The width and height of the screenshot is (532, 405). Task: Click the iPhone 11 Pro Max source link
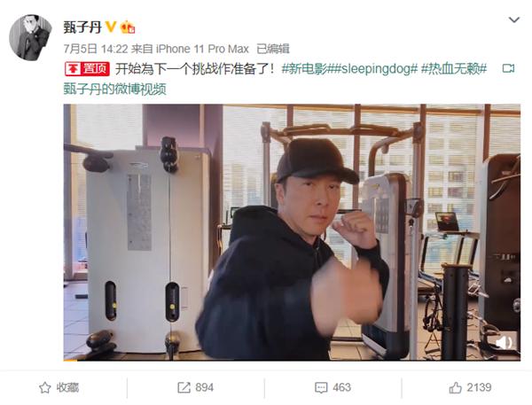pos(202,49)
